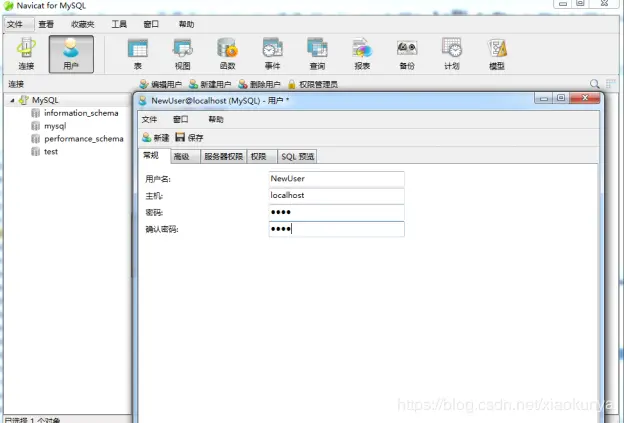The image size is (624, 423).
Task: Select the mysql database
Action: tap(55, 126)
